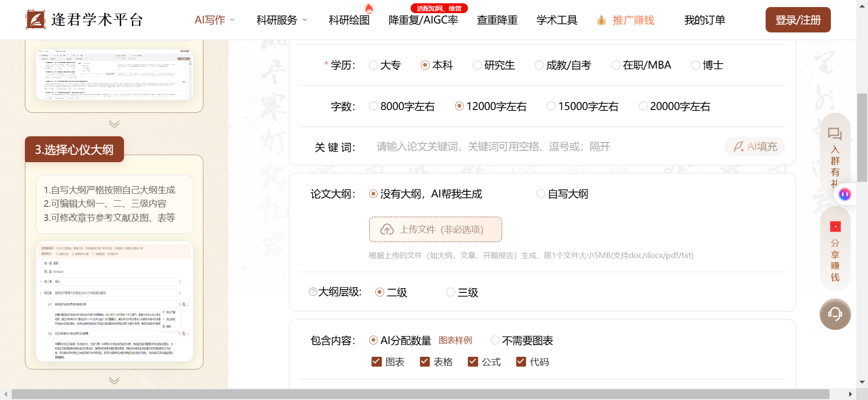868x400 pixels.
Task: Select 本科 education radio
Action: coord(426,65)
